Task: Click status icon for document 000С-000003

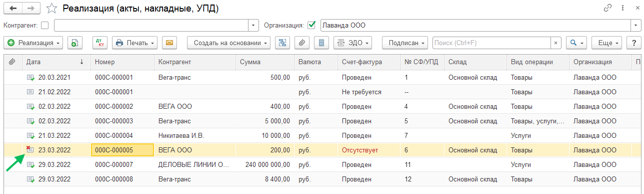Action: [x=30, y=121]
